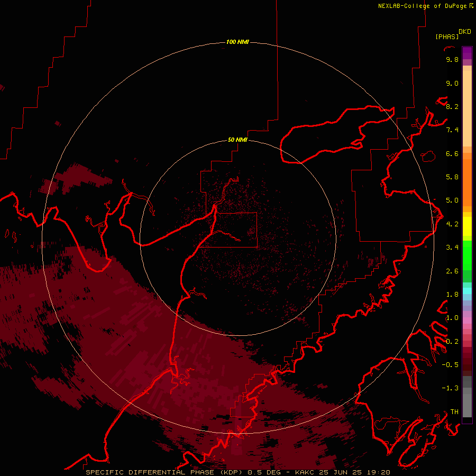Screen dimensions: 476x476
Task: Click the 0.2 scale value
Action: [452, 342]
